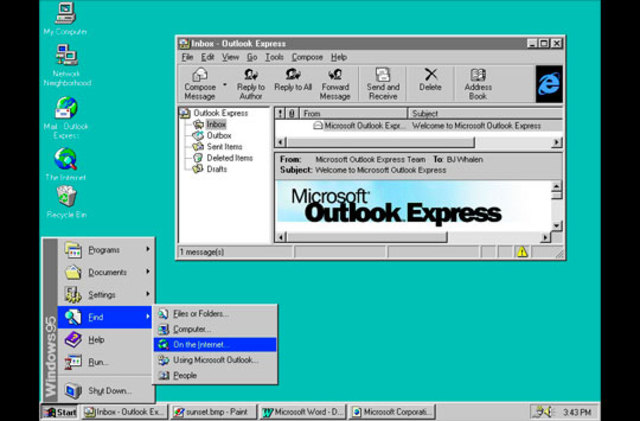Viewport: 640px width, 421px height.
Task: Expand Programs in the Start menu
Action: pyautogui.click(x=106, y=250)
